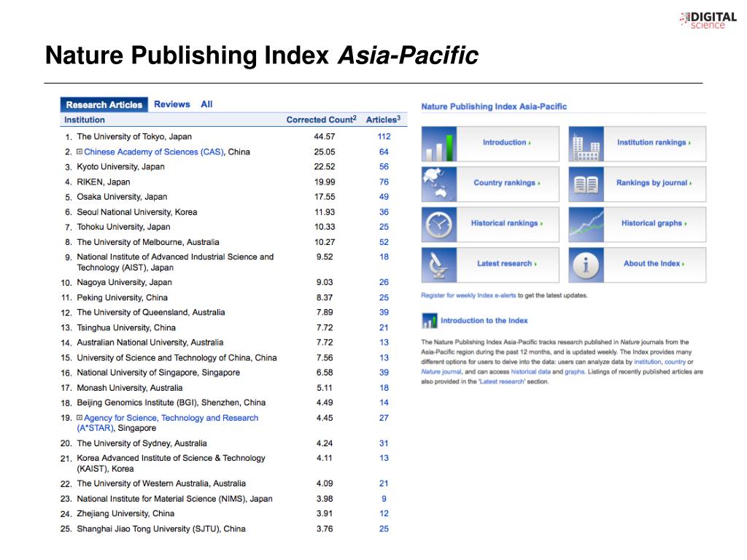Click the Country rankings globe icon
747x560 pixels.
pos(438,184)
